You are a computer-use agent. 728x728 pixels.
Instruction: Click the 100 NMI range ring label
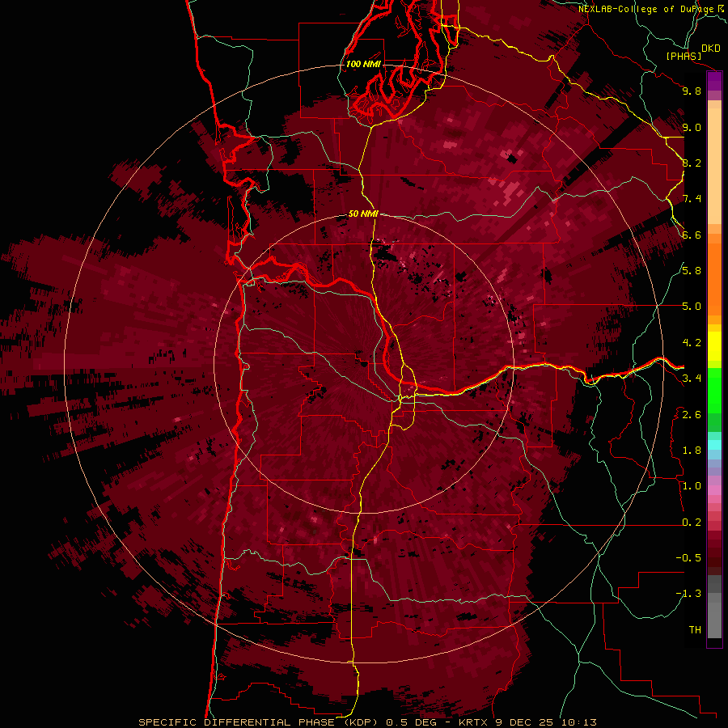tap(363, 64)
